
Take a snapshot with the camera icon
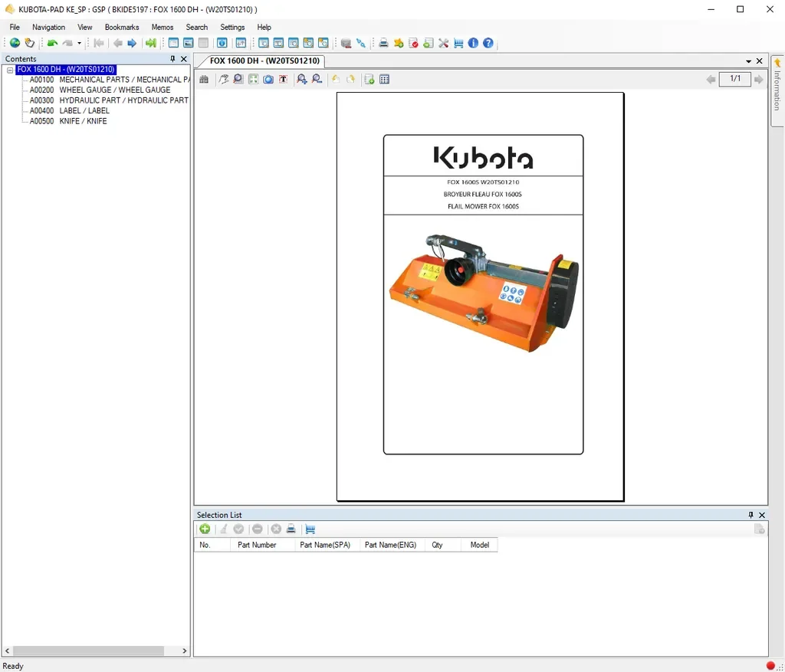[x=268, y=79]
